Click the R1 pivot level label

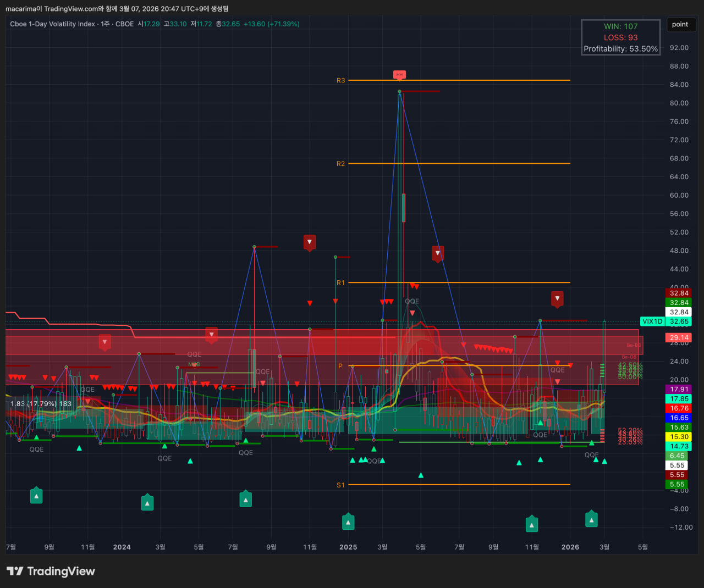click(341, 282)
